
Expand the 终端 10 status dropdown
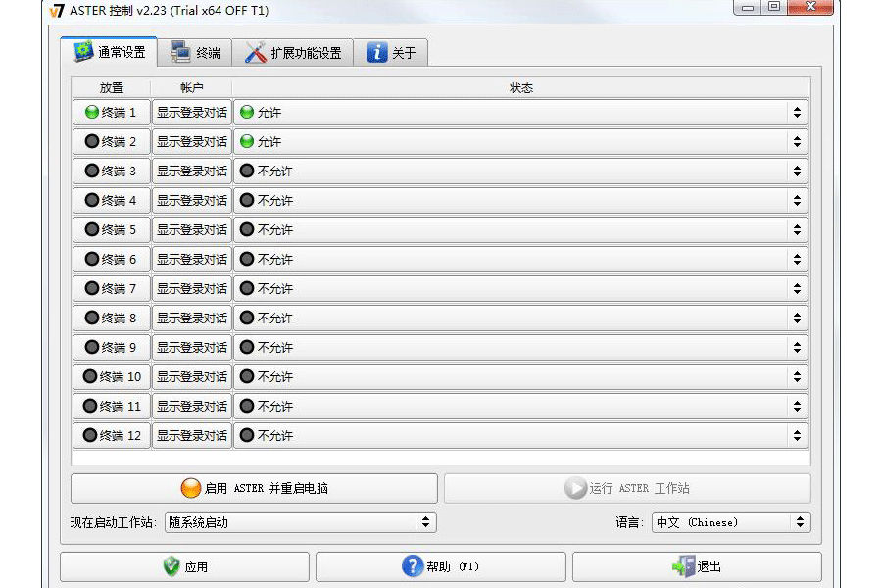[521, 376]
